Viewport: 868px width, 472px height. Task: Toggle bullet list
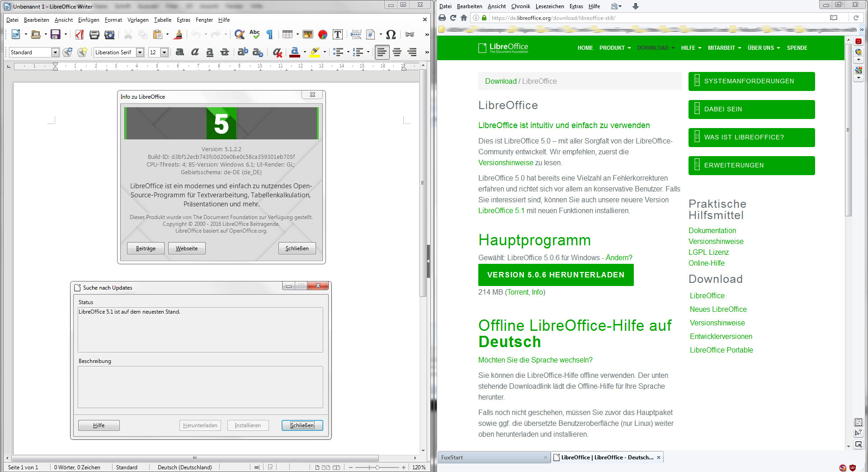(338, 52)
